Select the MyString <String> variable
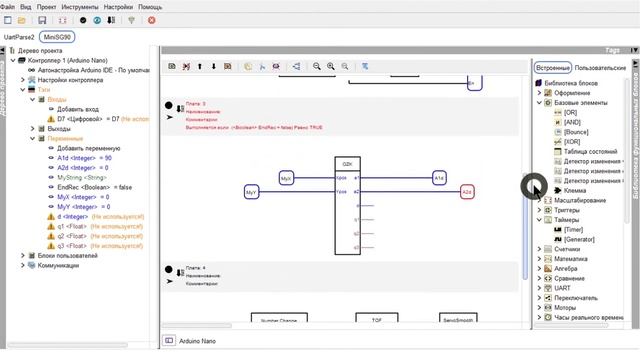640x360 pixels. [x=82, y=178]
